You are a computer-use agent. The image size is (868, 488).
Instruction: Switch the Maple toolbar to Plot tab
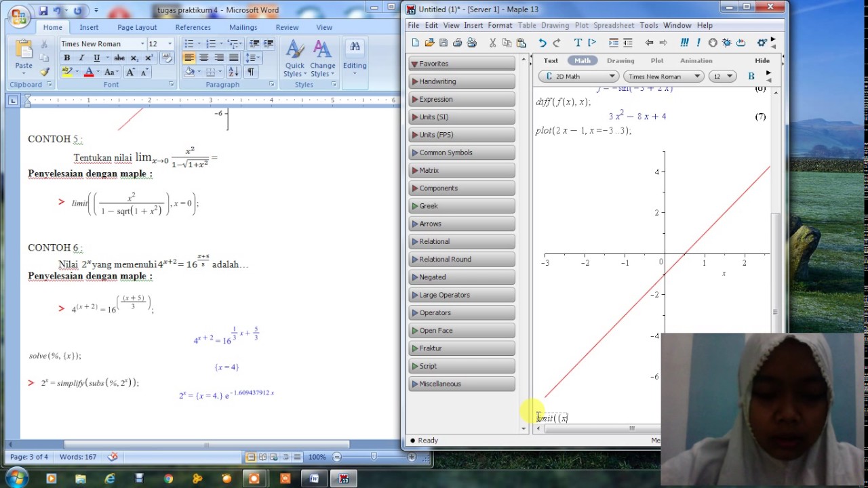pyautogui.click(x=657, y=60)
